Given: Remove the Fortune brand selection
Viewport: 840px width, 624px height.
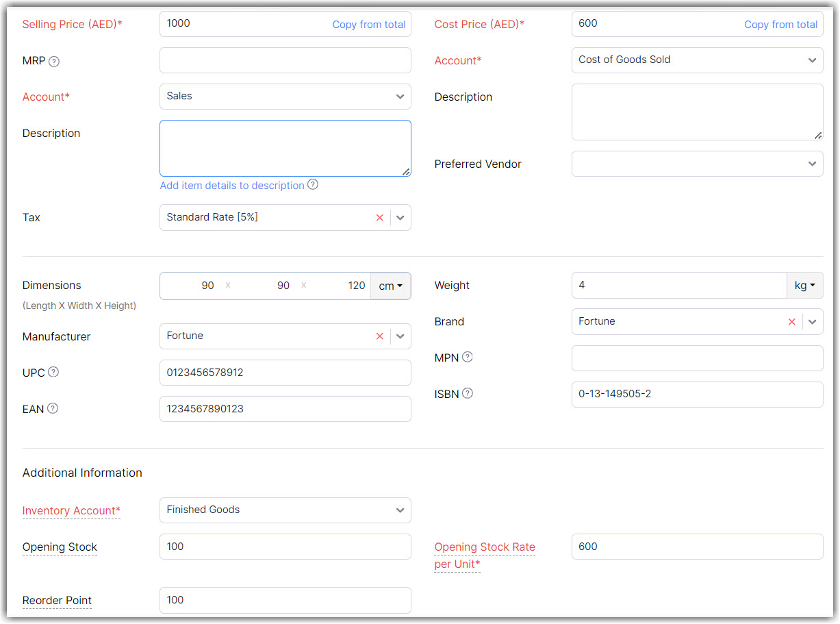Looking at the screenshot, I should [x=791, y=321].
